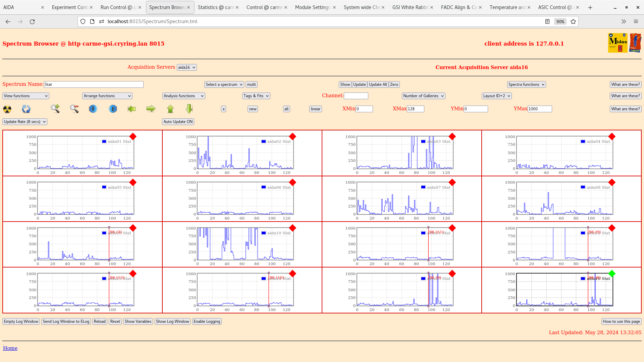Toggle Auto Update ON button

click(178, 121)
